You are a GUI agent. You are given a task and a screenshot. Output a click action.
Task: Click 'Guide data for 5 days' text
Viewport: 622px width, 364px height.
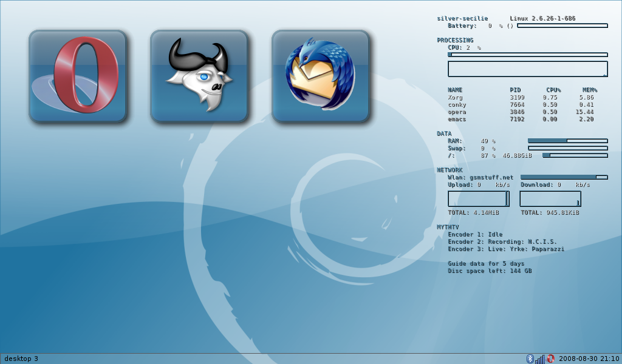tap(486, 263)
